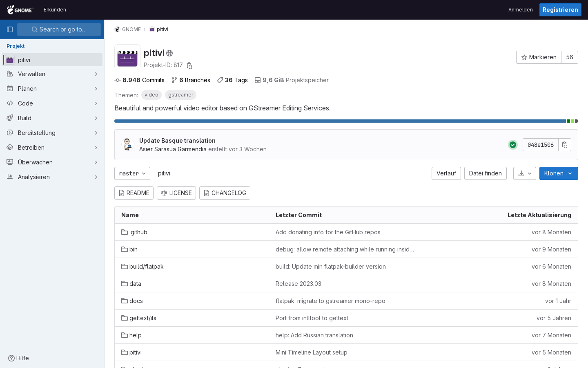Expand the Klonen dropdown
588x368 pixels.
558,173
